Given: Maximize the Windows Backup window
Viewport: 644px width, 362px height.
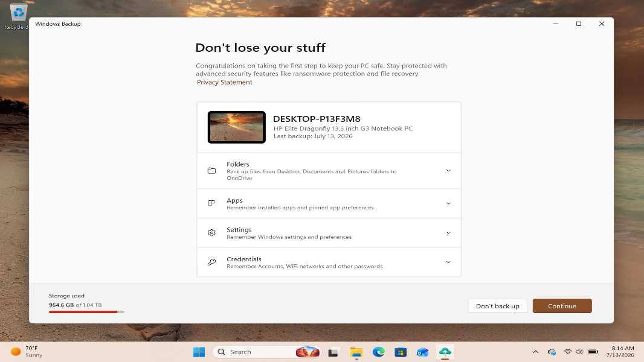Looking at the screenshot, I should [579, 24].
